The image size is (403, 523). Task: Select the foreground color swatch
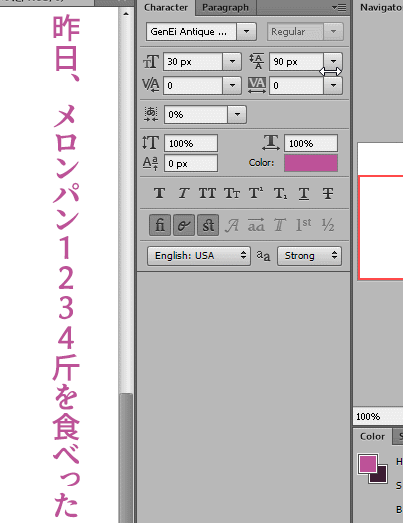[x=368, y=463]
